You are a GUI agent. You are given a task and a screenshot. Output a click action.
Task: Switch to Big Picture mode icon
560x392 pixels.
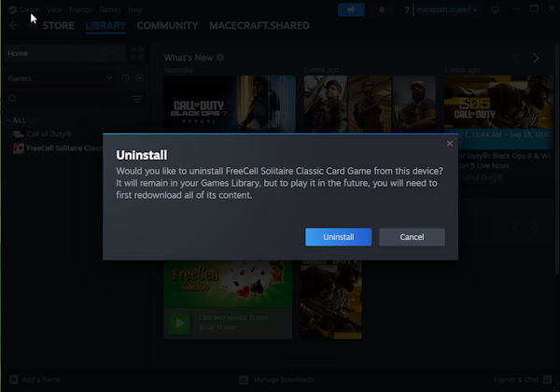(495, 9)
